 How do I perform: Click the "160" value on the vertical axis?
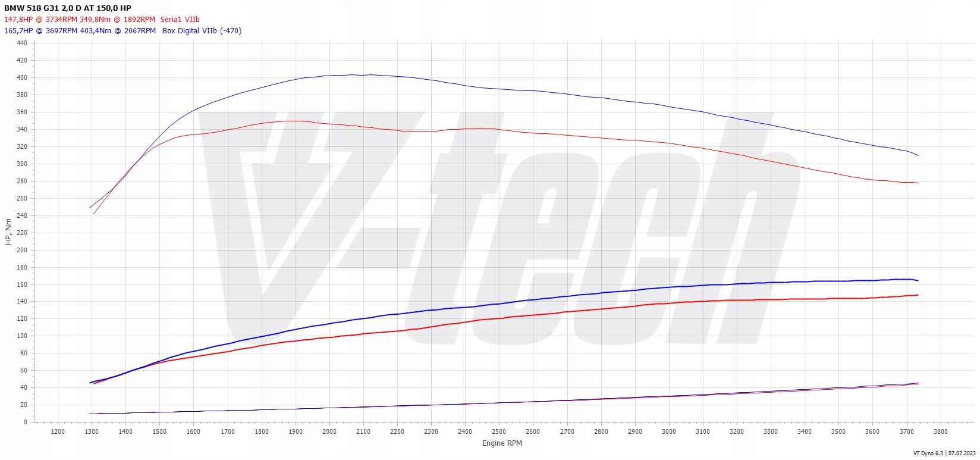pos(22,285)
